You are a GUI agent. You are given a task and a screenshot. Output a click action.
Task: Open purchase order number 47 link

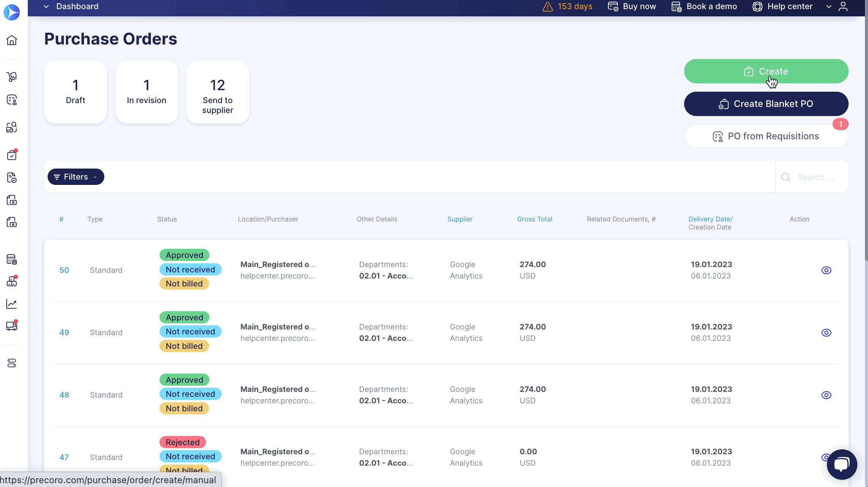pyautogui.click(x=64, y=457)
